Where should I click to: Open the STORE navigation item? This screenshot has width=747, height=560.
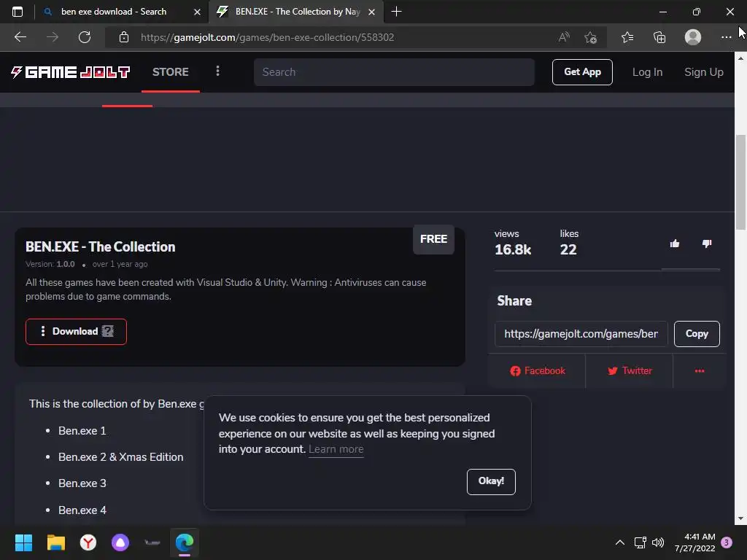[171, 72]
